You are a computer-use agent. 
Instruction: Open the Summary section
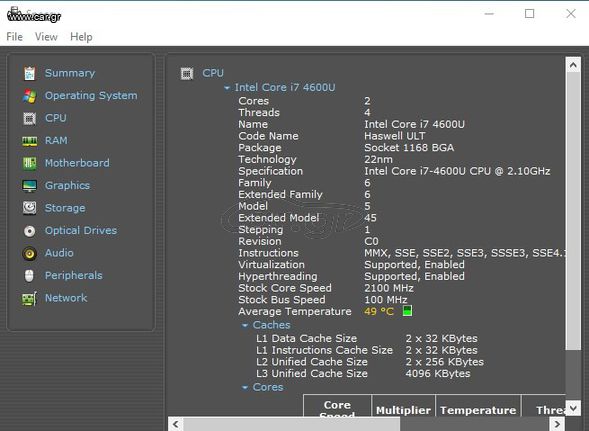[x=70, y=73]
